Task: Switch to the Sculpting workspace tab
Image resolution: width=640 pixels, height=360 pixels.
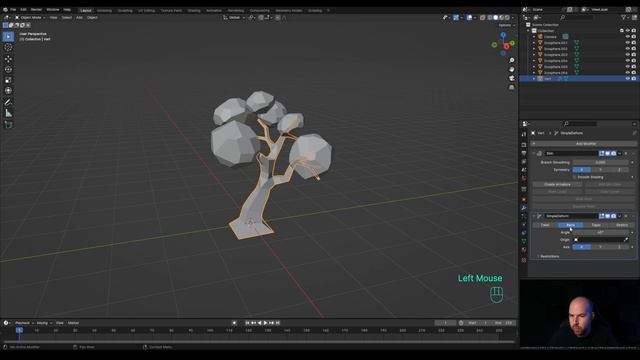Action: tap(125, 11)
